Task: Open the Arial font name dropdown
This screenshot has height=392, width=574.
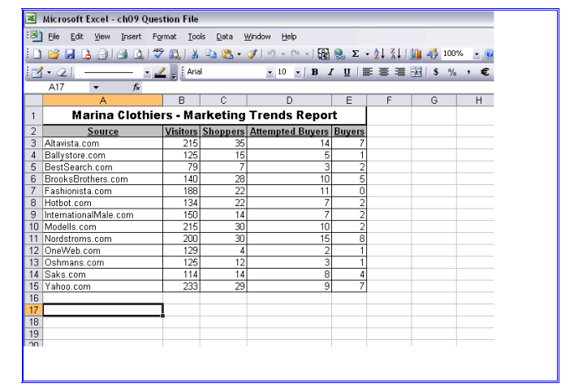Action: pyautogui.click(x=270, y=72)
